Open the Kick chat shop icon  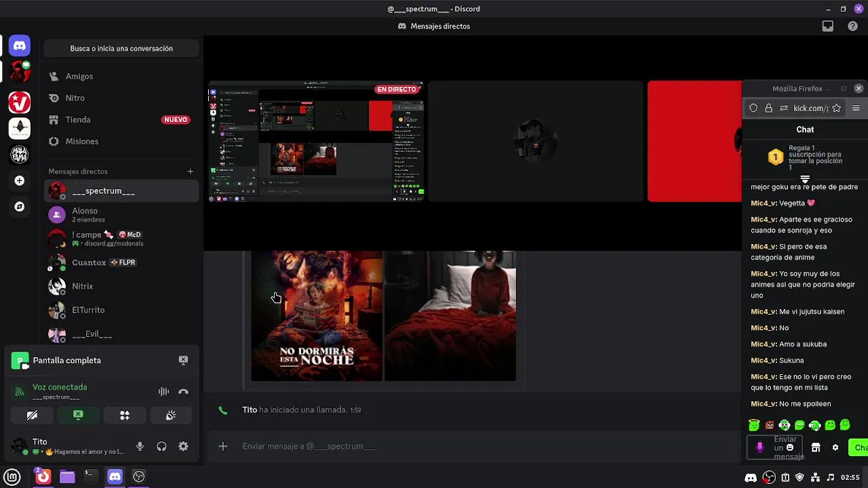coord(816,448)
